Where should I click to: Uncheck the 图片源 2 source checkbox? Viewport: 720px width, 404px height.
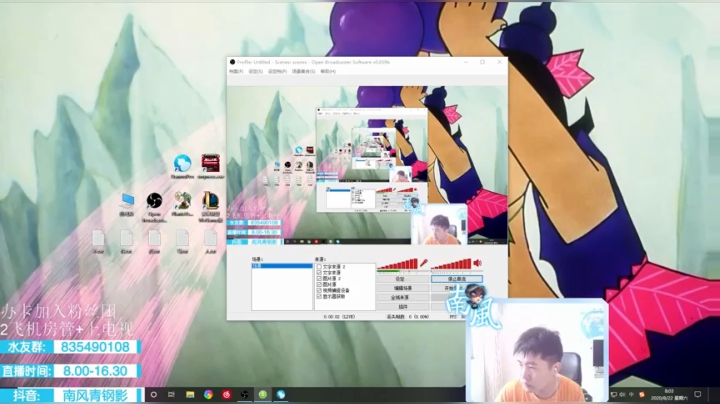point(319,279)
